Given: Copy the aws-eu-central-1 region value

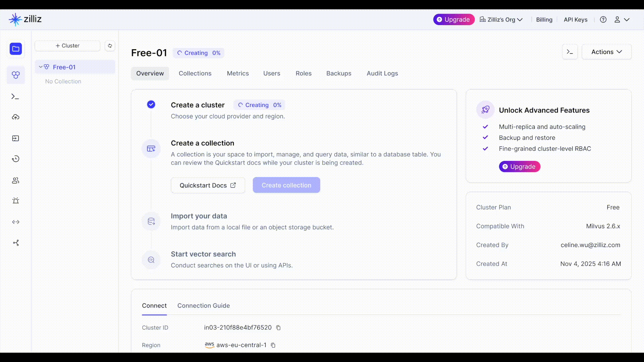Looking at the screenshot, I should (x=273, y=345).
